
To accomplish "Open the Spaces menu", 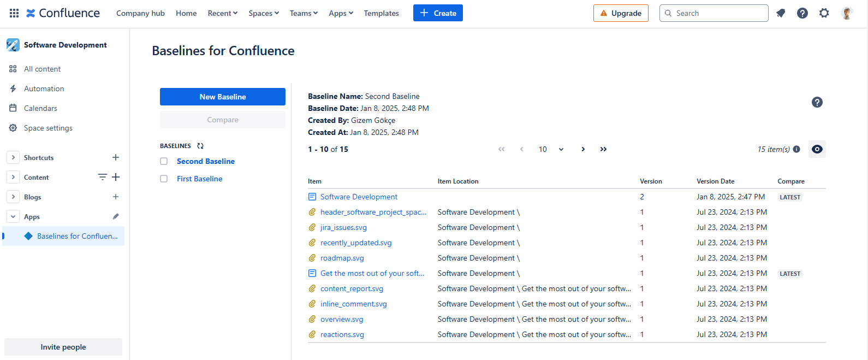I will tap(264, 13).
